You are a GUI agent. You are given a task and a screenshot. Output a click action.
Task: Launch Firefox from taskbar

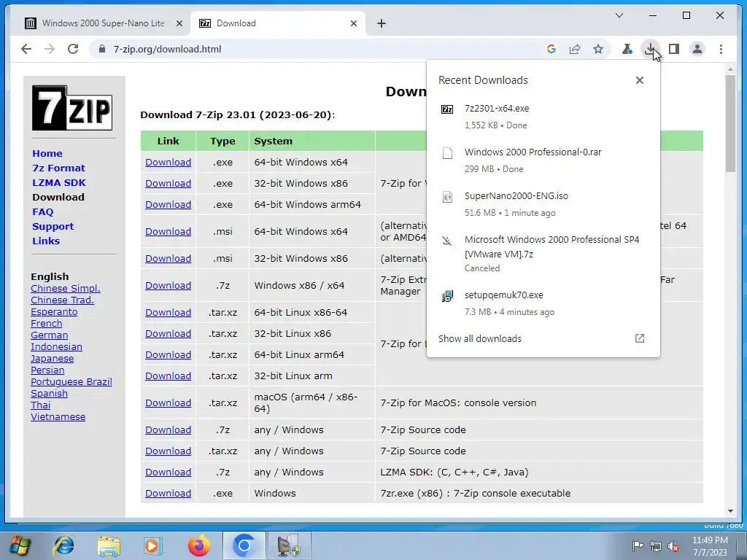[198, 545]
